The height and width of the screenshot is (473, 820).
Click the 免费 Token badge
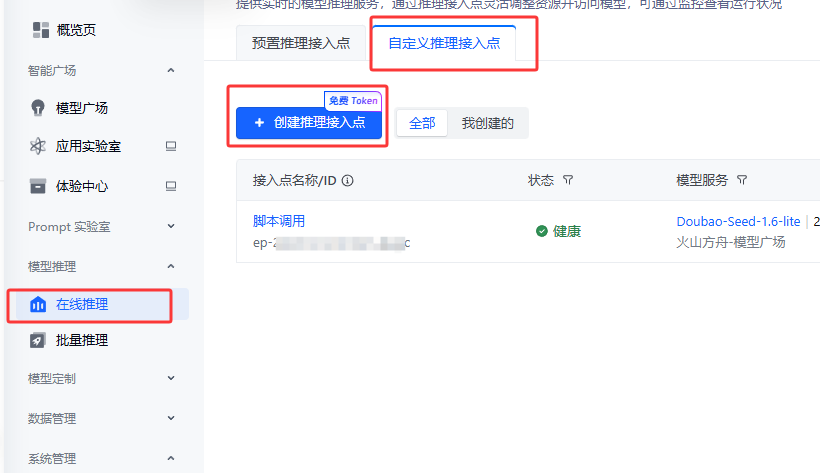tap(353, 100)
